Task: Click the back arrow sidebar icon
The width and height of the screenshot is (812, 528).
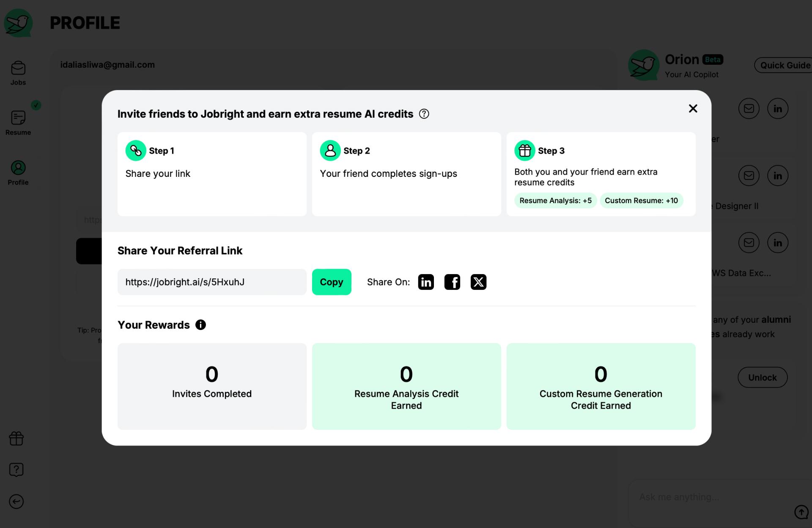Action: click(x=16, y=501)
